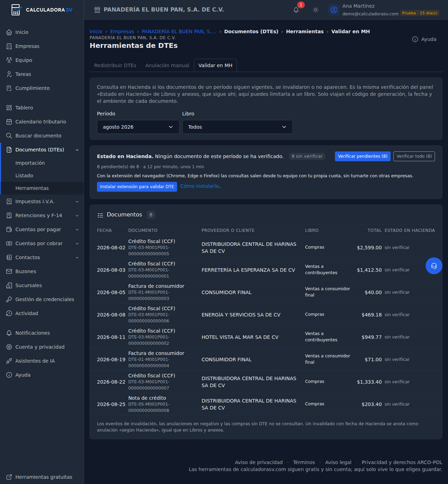Viewport: 448px width, 484px height.
Task: Expand the Cuentas por pagar section chevron
Action: [77, 230]
